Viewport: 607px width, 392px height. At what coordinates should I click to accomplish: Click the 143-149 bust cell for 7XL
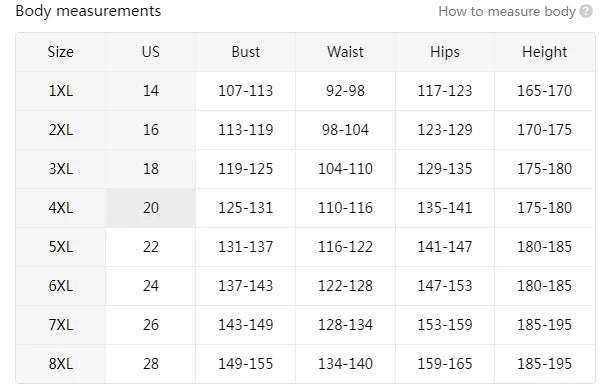[x=245, y=325]
